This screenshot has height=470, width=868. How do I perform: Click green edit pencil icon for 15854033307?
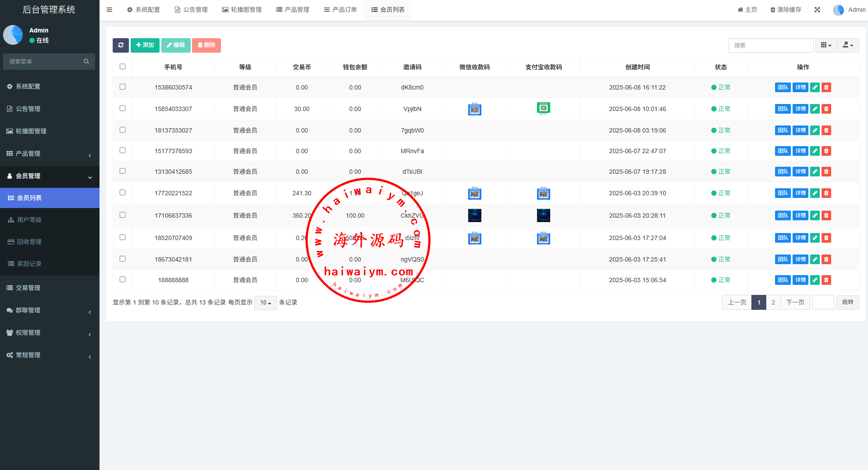815,109
